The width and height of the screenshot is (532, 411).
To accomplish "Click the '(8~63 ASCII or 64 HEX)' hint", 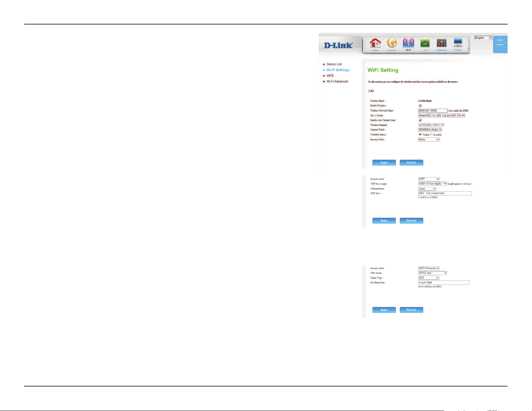I will [430, 287].
